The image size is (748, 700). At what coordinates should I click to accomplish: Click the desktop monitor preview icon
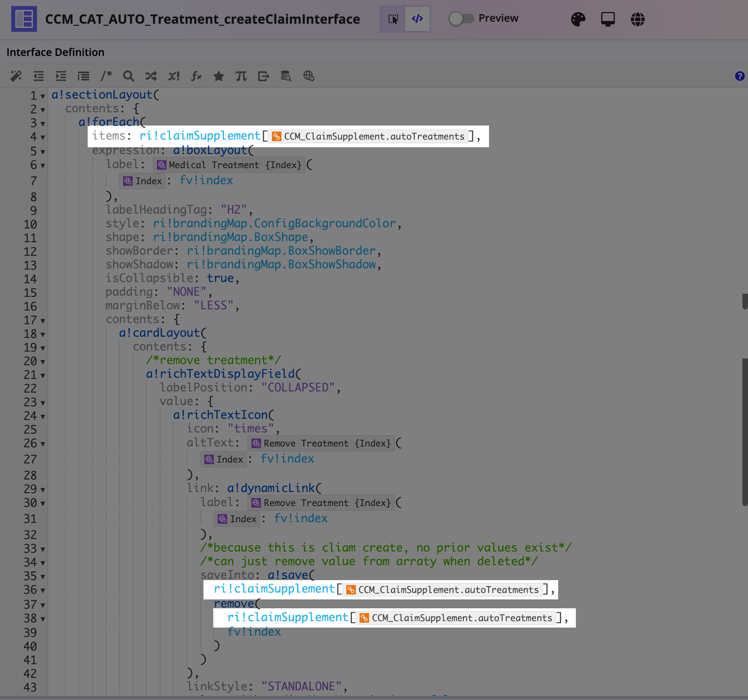(608, 19)
